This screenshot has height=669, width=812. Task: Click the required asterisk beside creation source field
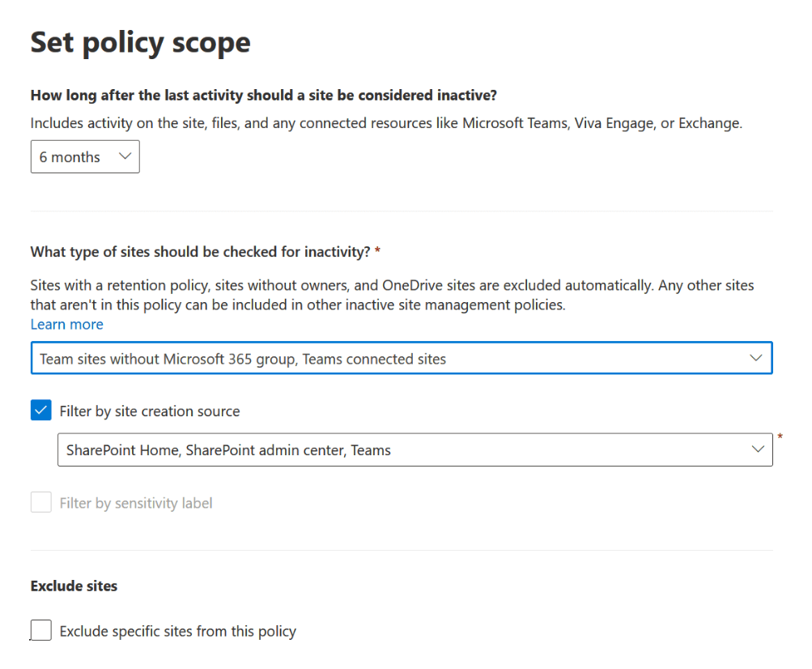(780, 437)
